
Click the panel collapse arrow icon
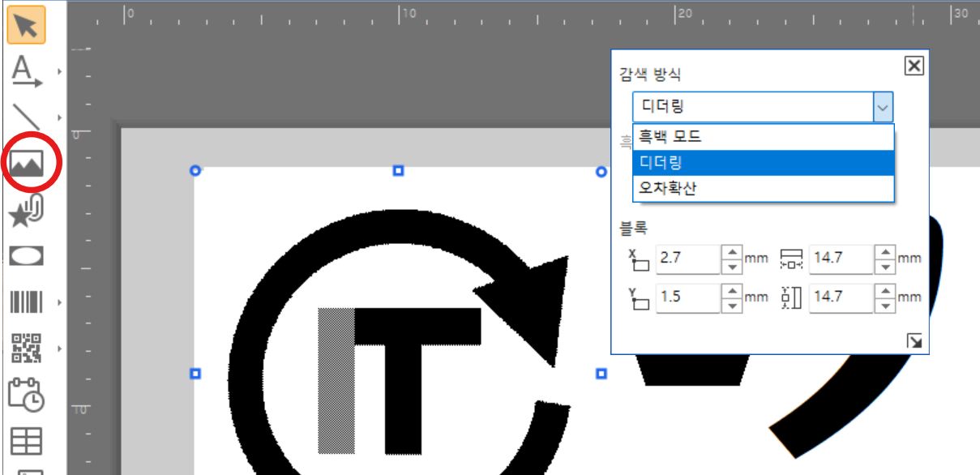[x=915, y=342]
